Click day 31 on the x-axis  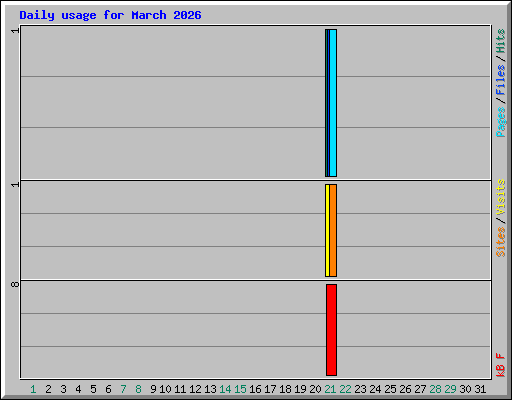pyautogui.click(x=480, y=389)
